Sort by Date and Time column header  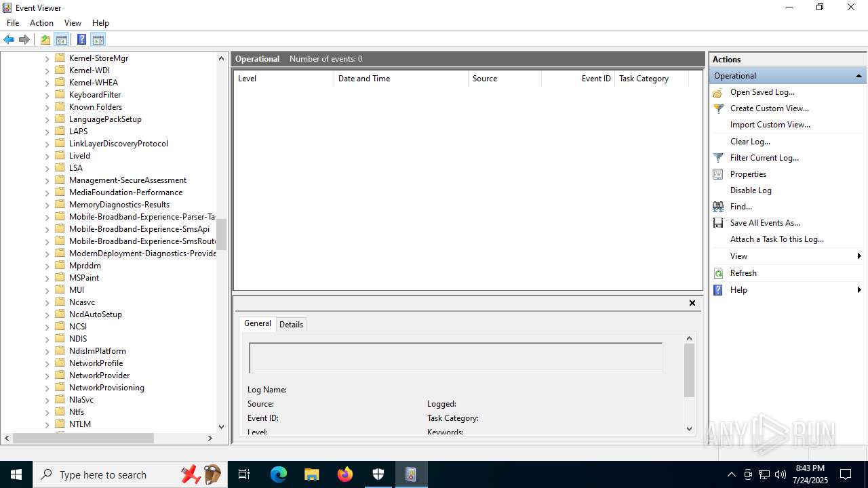(x=401, y=79)
